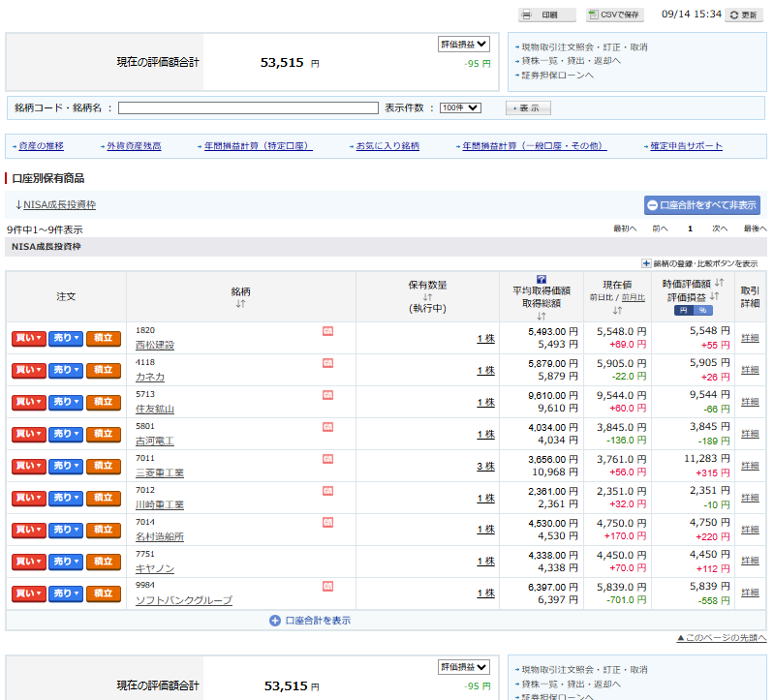
Task: Click the red badge icon in カネカ row
Action: [327, 363]
